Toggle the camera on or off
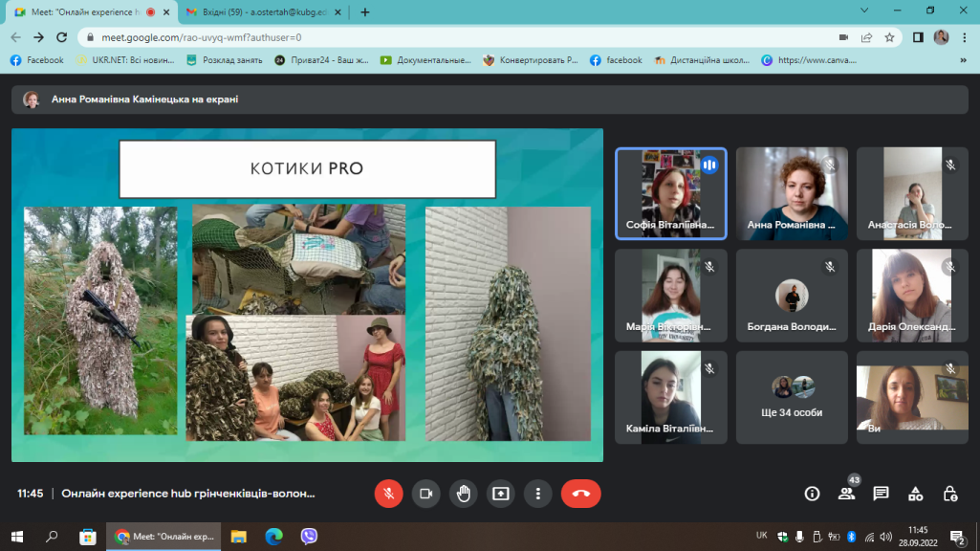Viewport: 980px width, 551px height. (425, 494)
